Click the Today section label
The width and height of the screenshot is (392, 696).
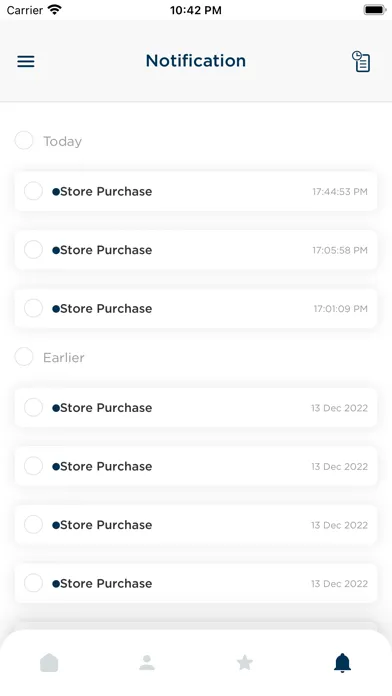click(63, 142)
